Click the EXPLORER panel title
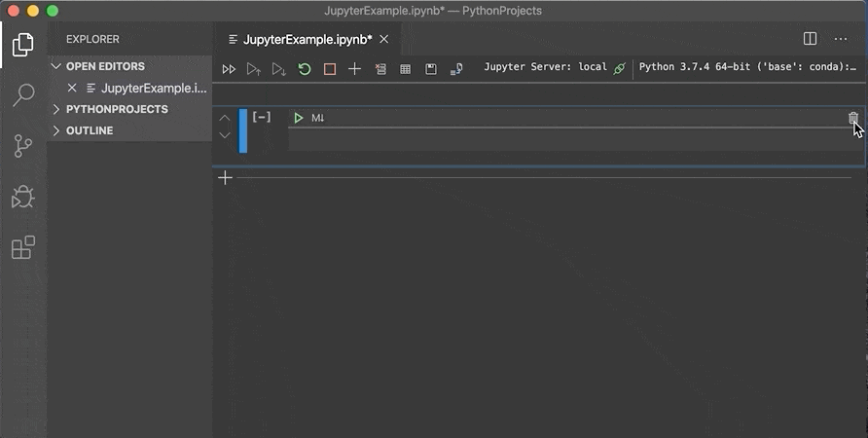Viewport: 868px width, 438px height. pos(92,39)
